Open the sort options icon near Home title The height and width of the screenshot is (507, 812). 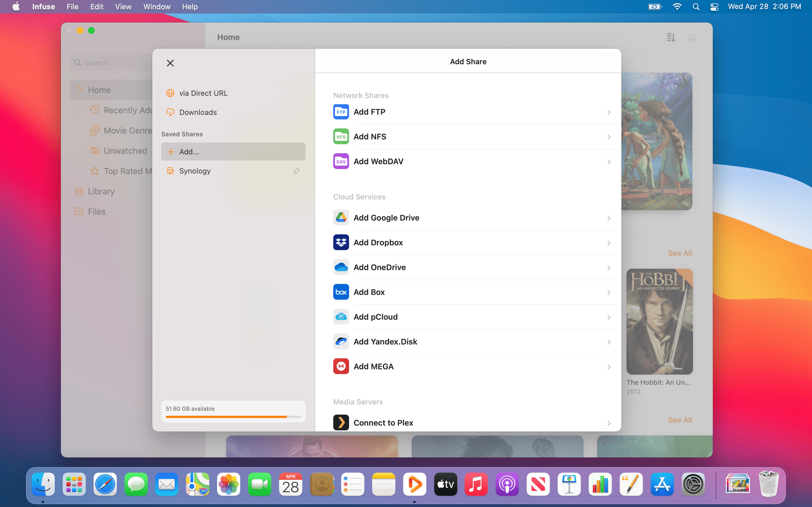(671, 37)
